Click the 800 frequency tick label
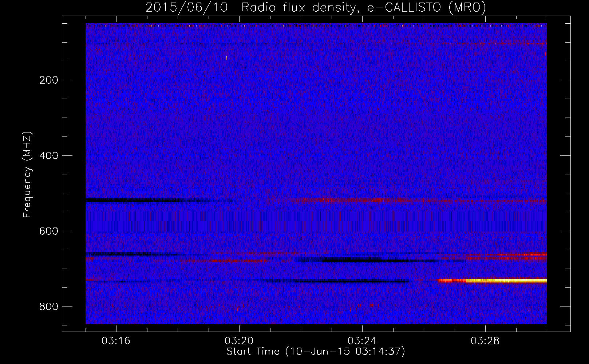This screenshot has width=589, height=364. 49,306
